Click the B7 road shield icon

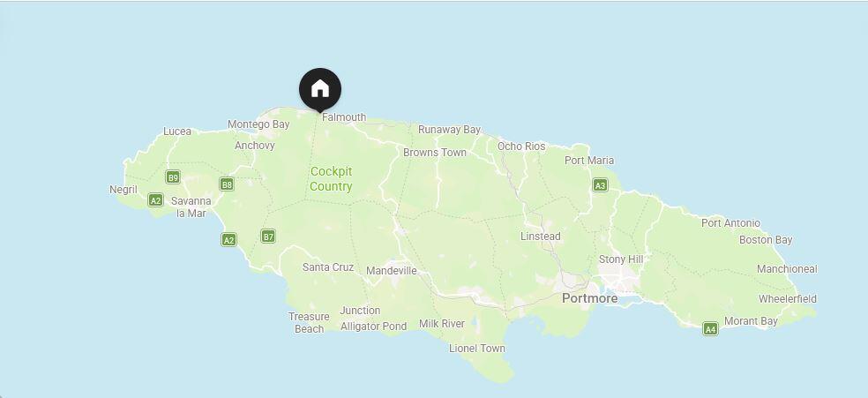(x=268, y=237)
